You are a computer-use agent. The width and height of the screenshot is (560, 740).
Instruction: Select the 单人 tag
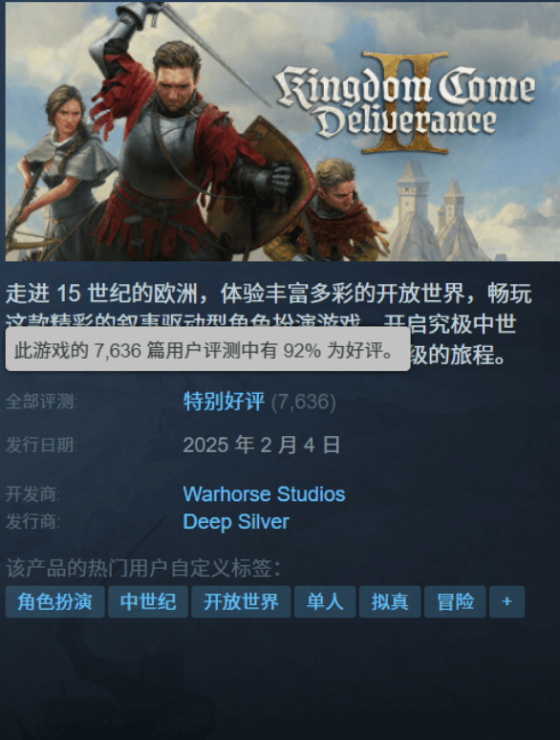(x=325, y=601)
